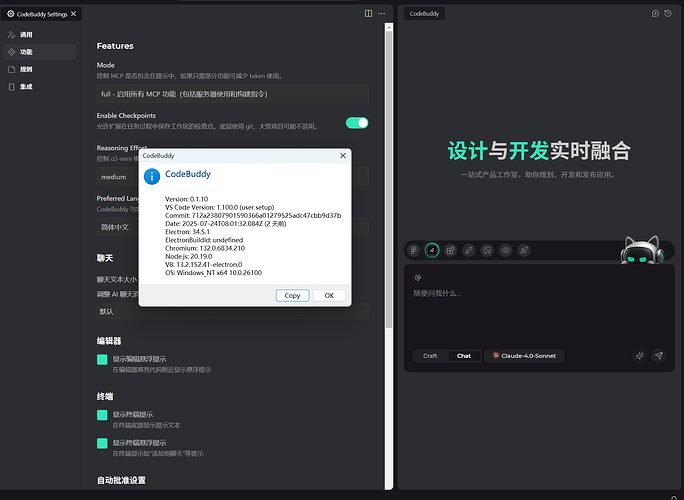Click the rocket deploy icon in chat toolbar

click(524, 250)
